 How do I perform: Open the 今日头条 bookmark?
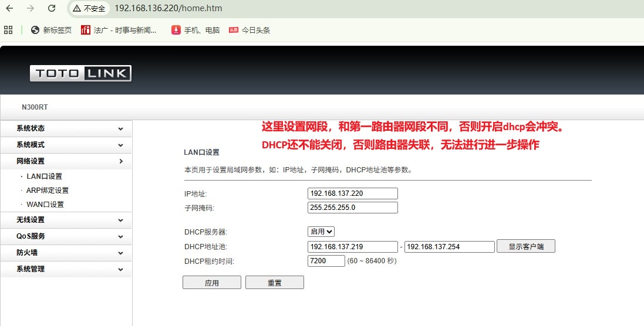(249, 30)
